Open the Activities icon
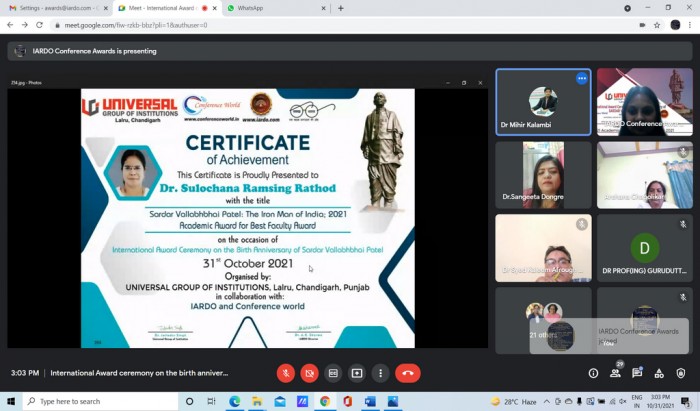700x411 pixels. click(659, 373)
